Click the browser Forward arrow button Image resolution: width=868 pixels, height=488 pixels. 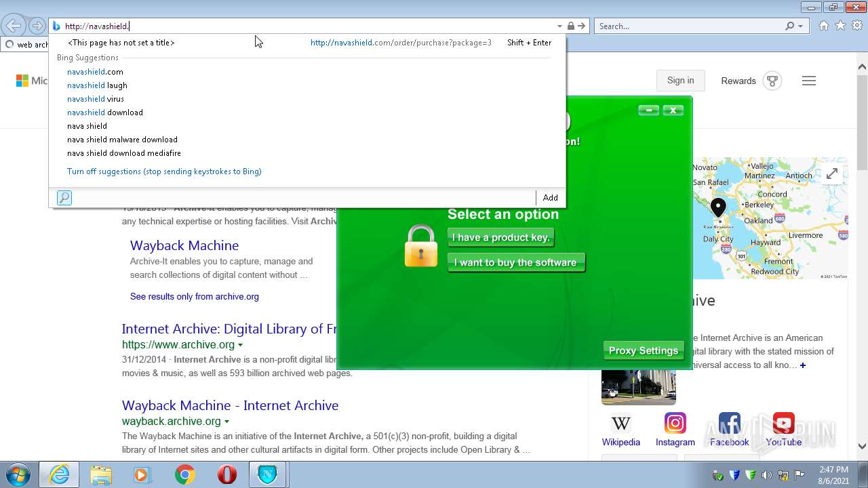click(x=37, y=26)
